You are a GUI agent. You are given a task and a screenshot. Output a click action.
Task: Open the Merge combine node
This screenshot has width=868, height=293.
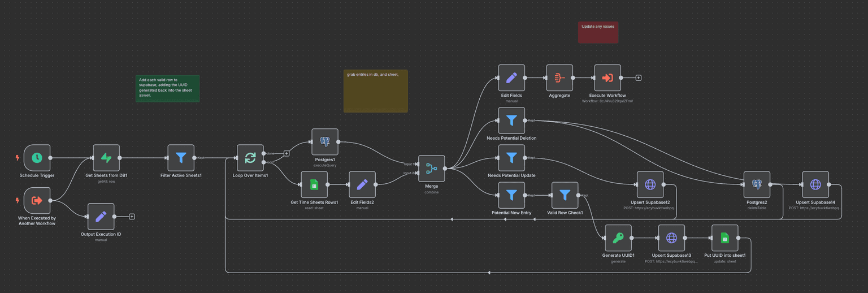432,169
